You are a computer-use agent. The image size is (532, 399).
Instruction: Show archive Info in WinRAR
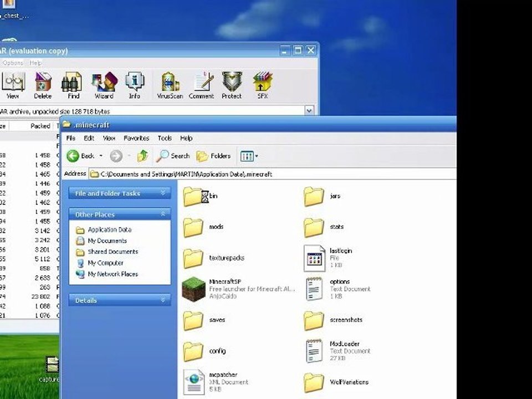pos(134,85)
